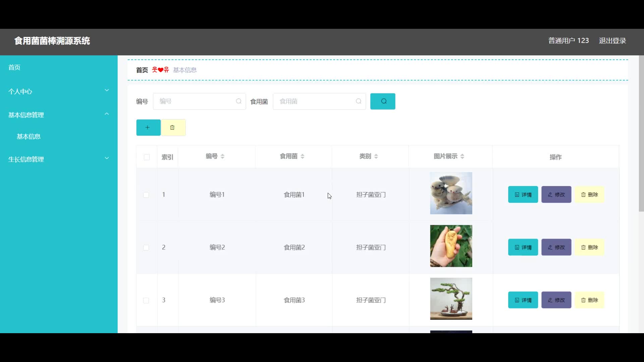Click the 退出登录 logout link

612,41
